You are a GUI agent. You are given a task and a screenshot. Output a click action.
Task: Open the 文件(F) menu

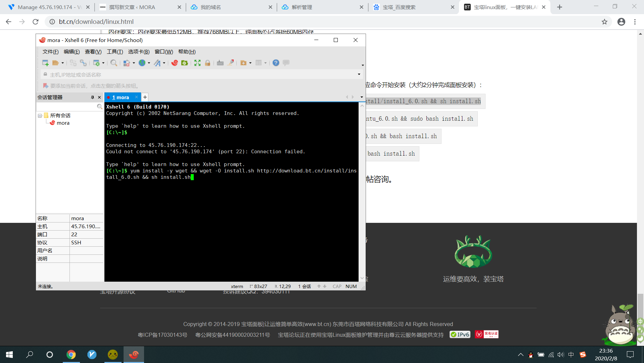pyautogui.click(x=50, y=52)
